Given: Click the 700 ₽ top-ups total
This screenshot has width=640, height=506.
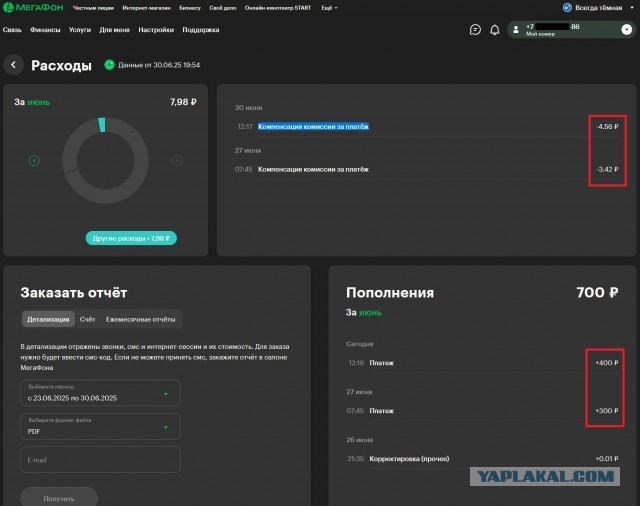Looking at the screenshot, I should click(597, 293).
